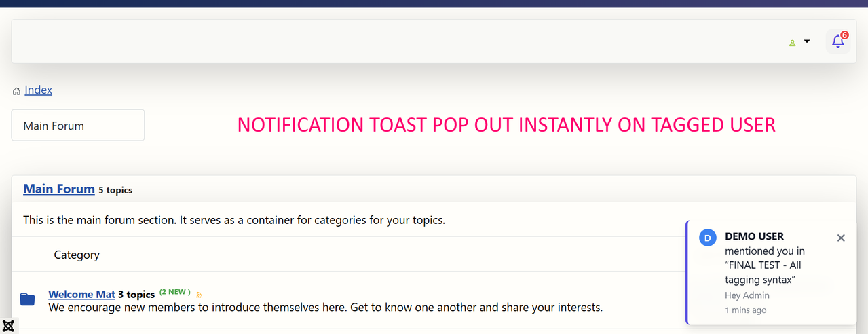The image size is (868, 334).
Task: Open the Main Forum section link
Action: coord(59,189)
